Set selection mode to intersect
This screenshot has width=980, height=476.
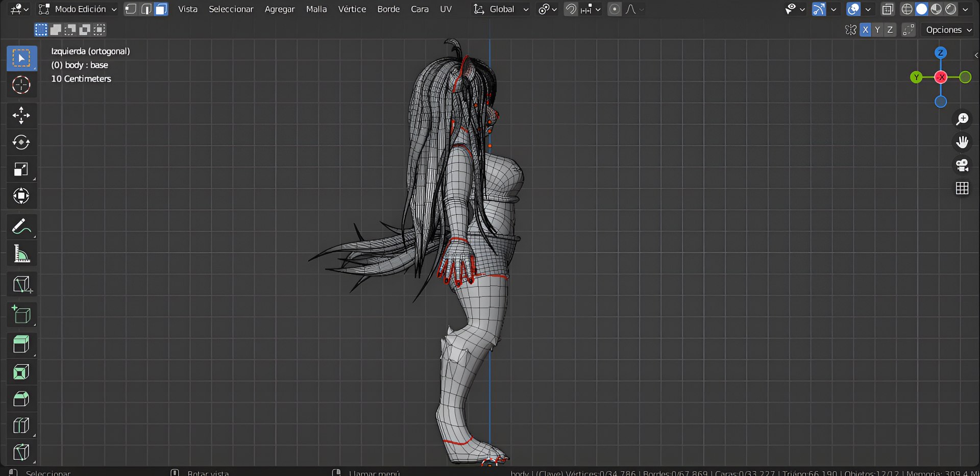pos(100,30)
